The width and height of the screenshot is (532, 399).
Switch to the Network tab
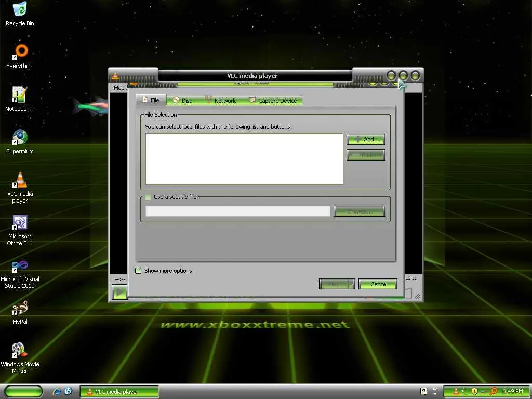pos(221,100)
